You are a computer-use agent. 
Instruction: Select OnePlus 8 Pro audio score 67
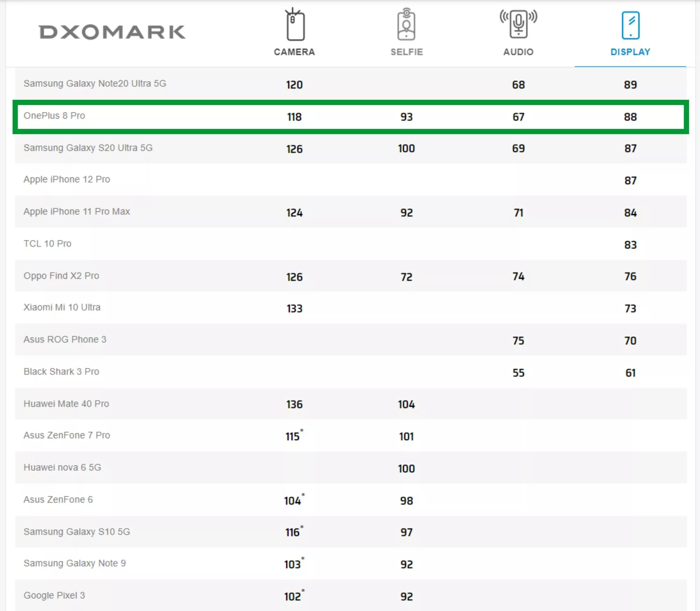coord(518,117)
